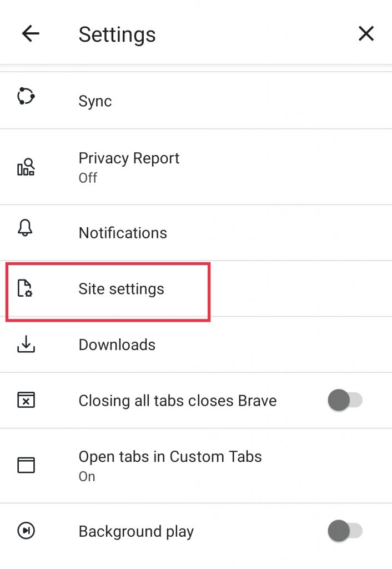
Task: Tap the Site settings page-gear icon
Action: tap(26, 288)
